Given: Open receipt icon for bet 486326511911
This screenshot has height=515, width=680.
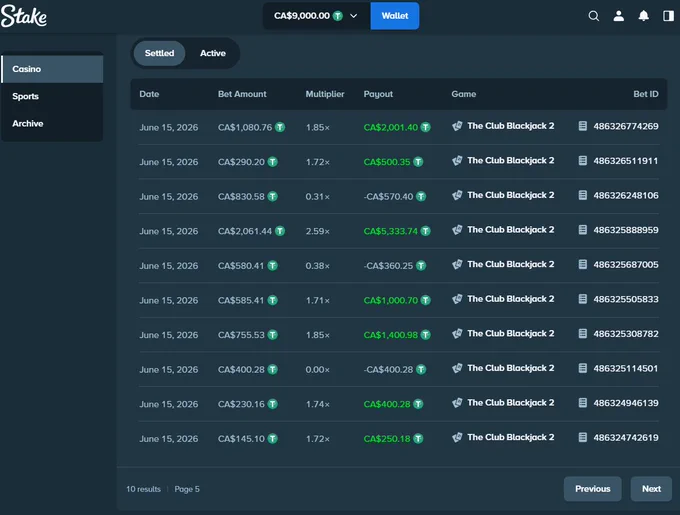Looking at the screenshot, I should click(x=583, y=161).
